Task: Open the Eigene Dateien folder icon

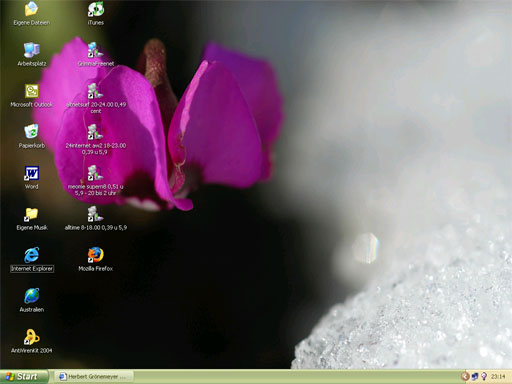Action: [31, 9]
